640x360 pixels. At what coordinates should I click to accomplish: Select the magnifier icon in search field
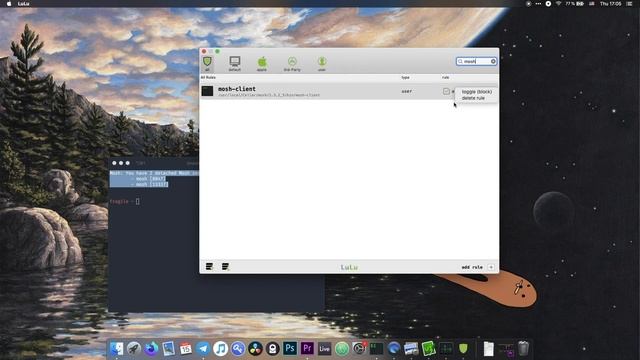pyautogui.click(x=460, y=61)
